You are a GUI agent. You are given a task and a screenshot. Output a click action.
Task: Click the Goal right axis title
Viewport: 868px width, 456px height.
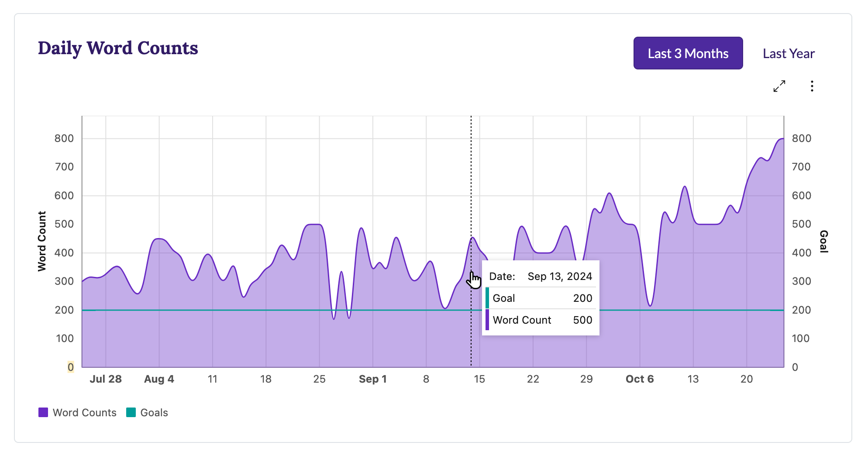(x=823, y=241)
